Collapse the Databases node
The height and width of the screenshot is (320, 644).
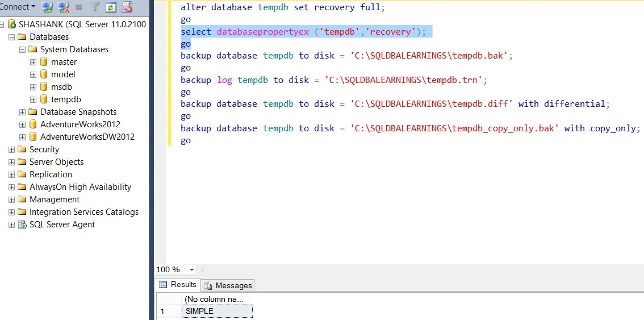(x=11, y=37)
